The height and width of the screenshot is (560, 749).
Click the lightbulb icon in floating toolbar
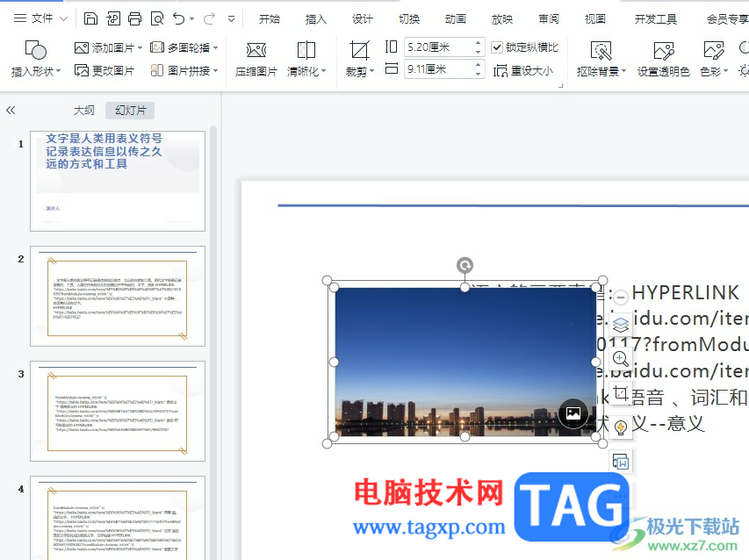[x=621, y=427]
